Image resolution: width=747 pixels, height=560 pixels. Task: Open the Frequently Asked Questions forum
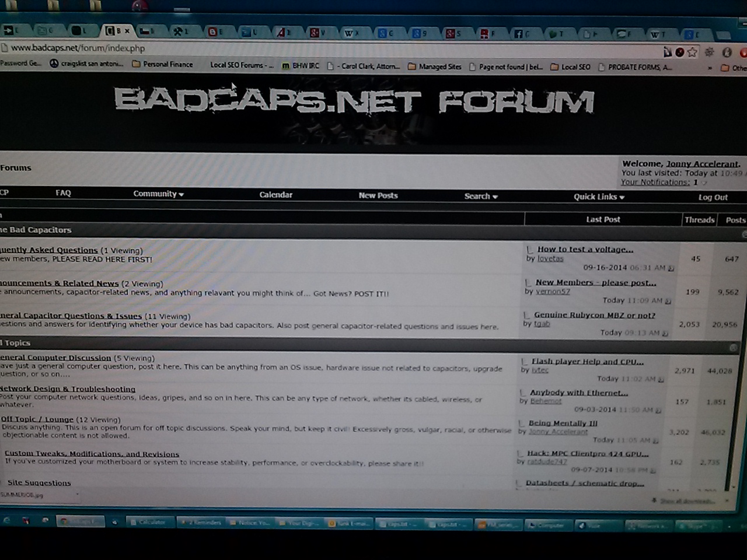[x=49, y=250]
